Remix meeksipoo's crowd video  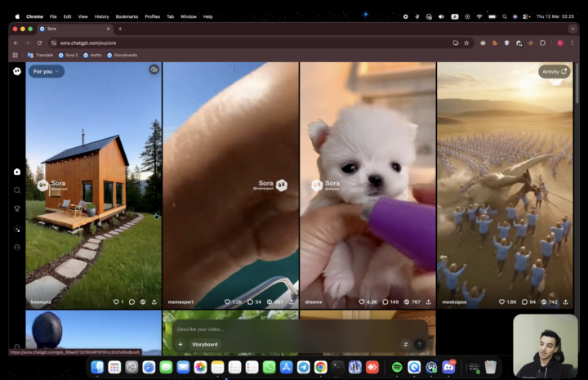tap(544, 302)
